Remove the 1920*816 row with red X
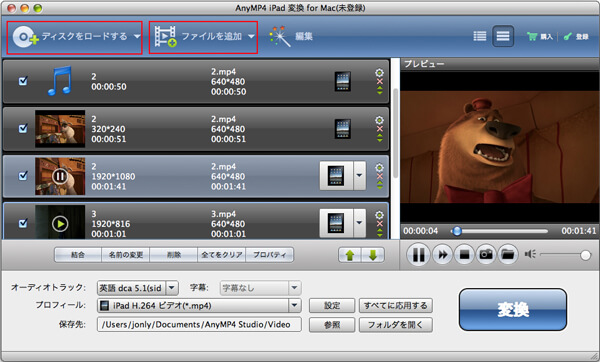 [379, 224]
